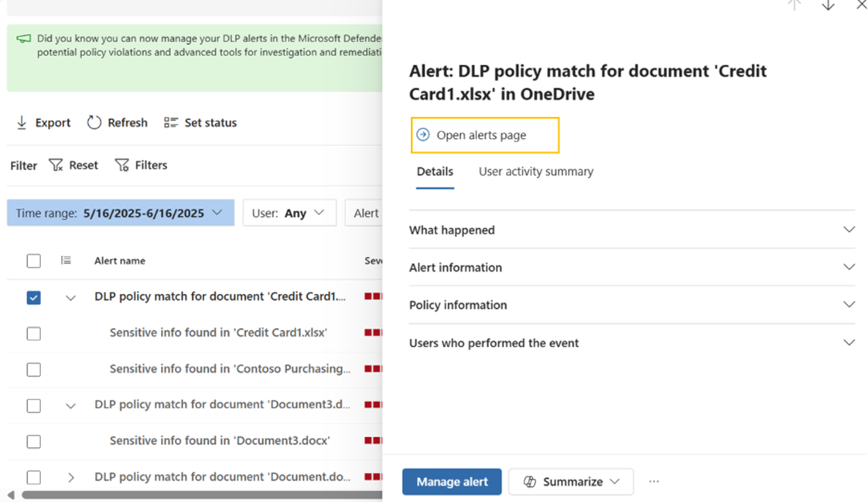Click the Copilot icon on Summarize button
868x502 pixels.
pyautogui.click(x=530, y=482)
